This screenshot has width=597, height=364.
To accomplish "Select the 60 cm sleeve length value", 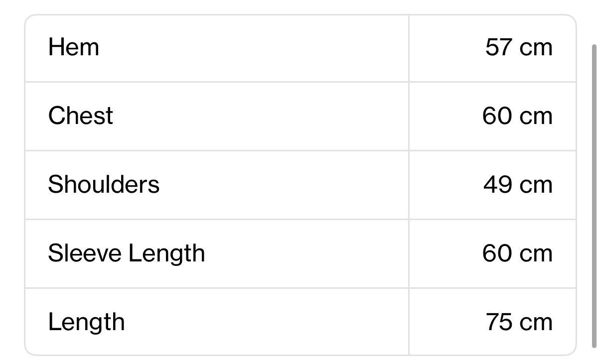I will pos(517,253).
